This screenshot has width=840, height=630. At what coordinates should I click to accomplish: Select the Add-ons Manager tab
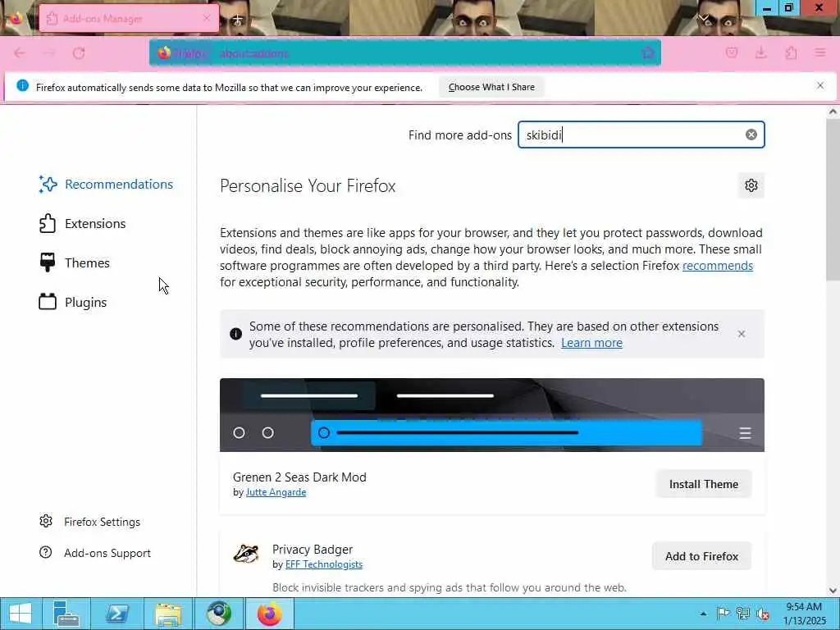click(x=129, y=18)
